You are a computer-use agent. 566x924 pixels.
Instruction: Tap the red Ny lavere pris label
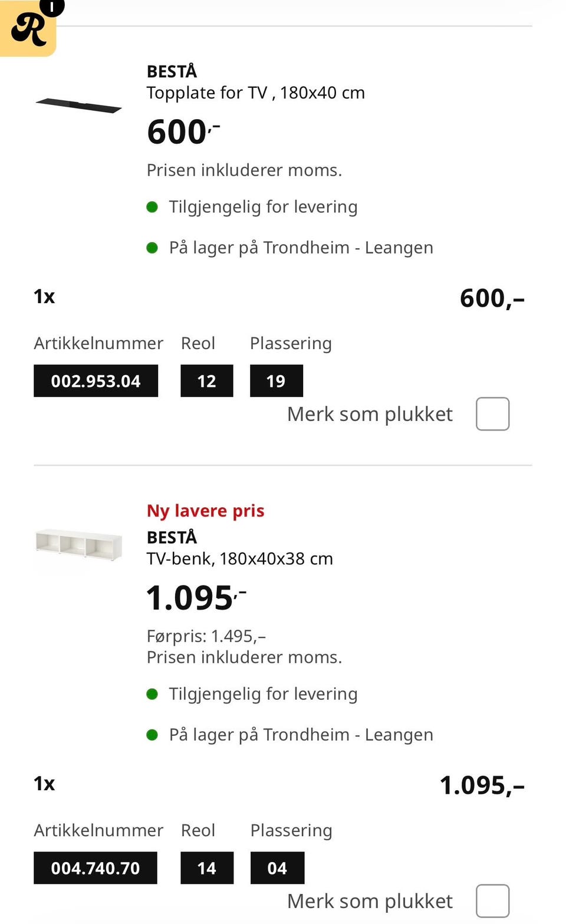pos(205,511)
